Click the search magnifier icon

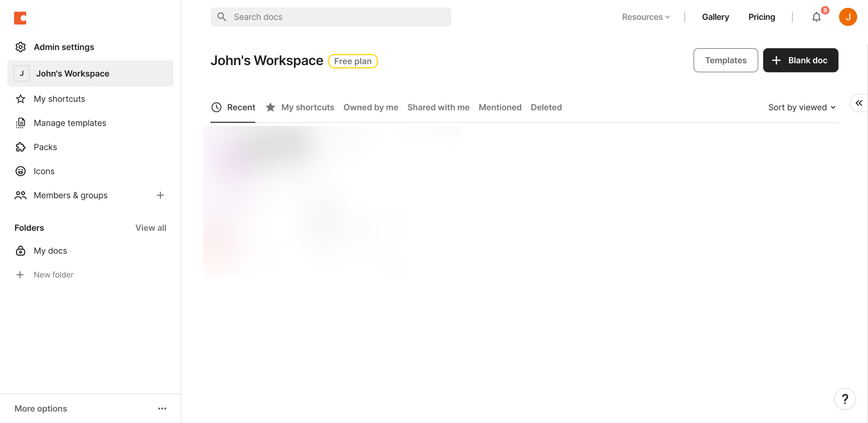pyautogui.click(x=222, y=17)
